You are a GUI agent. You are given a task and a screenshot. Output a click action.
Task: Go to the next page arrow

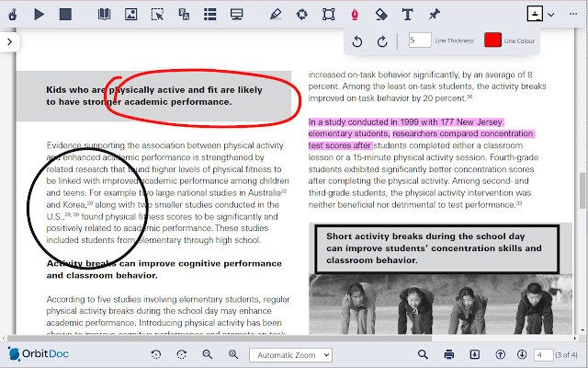521,354
